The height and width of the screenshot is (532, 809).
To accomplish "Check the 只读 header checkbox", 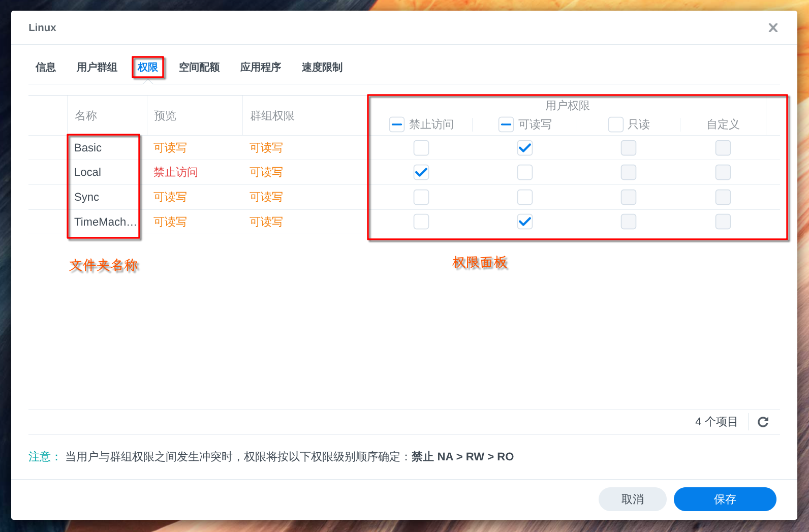I will pyautogui.click(x=616, y=124).
